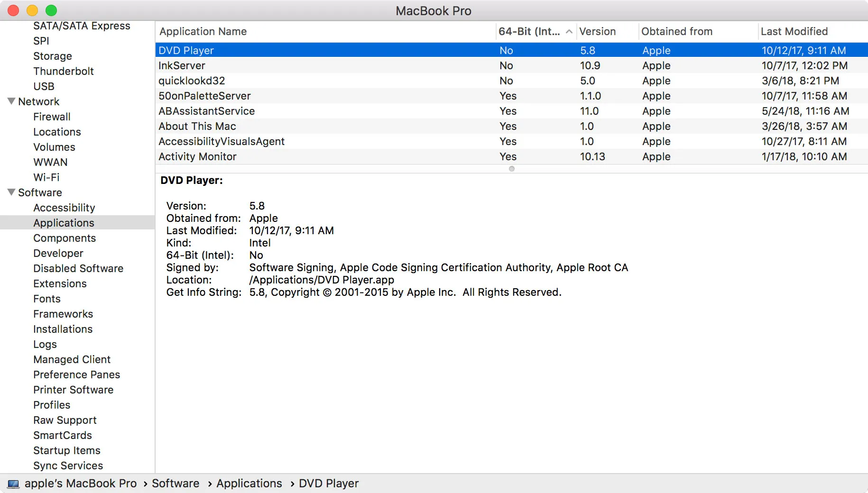
Task: Sort by the 64-Bit (Intel) column header
Action: pyautogui.click(x=529, y=32)
